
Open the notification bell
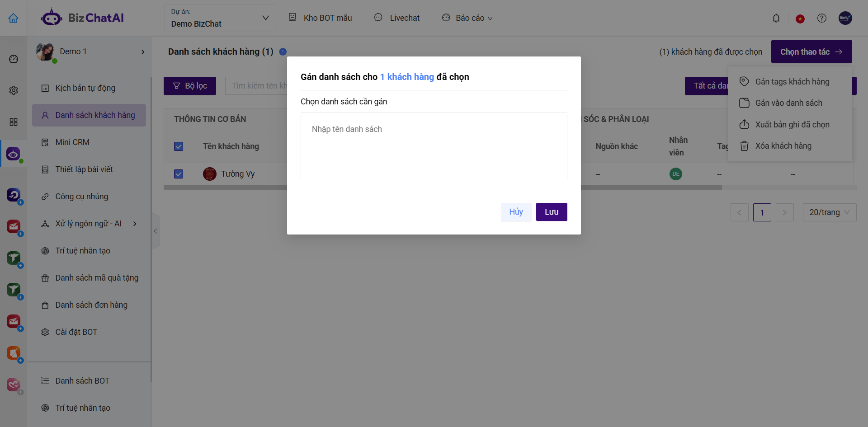click(x=776, y=19)
